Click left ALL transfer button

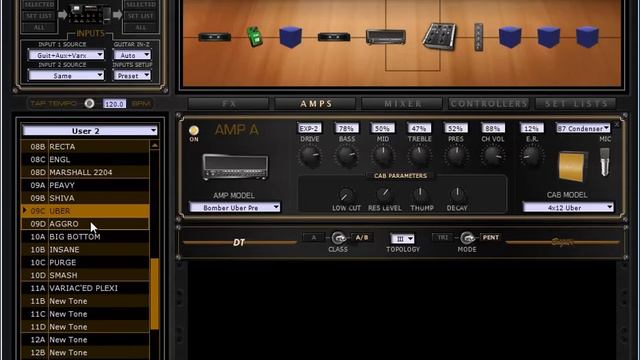point(39,27)
